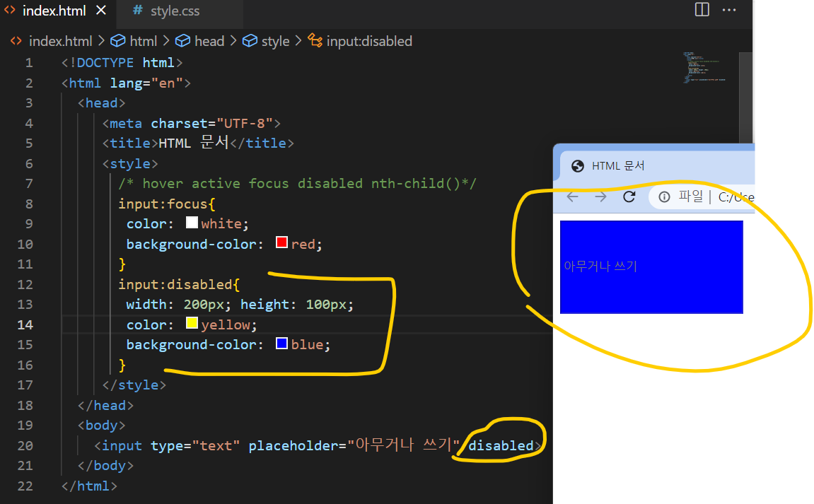Viewport: 814px width, 504px height.
Task: Select the html breadcrumb item
Action: (x=143, y=41)
